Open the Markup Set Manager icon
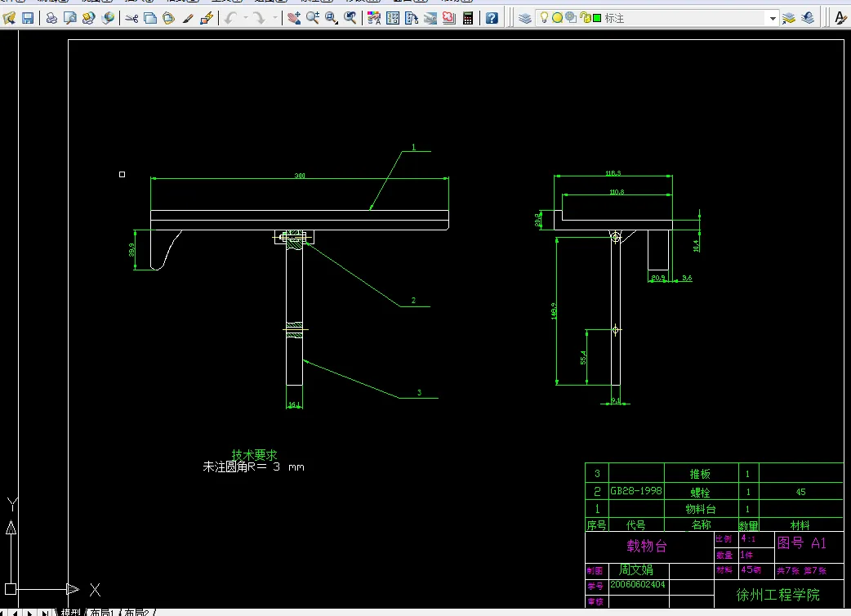The height and width of the screenshot is (616, 851). click(x=449, y=18)
